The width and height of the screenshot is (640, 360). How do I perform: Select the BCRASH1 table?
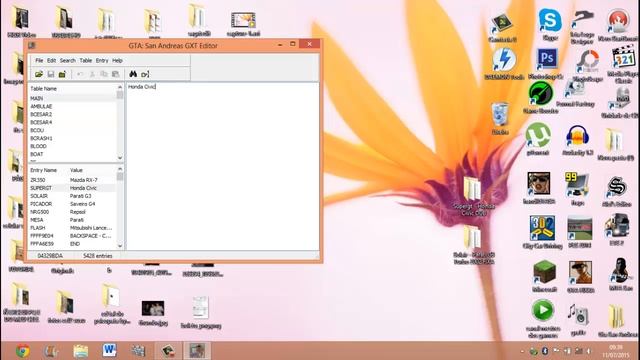[72, 138]
